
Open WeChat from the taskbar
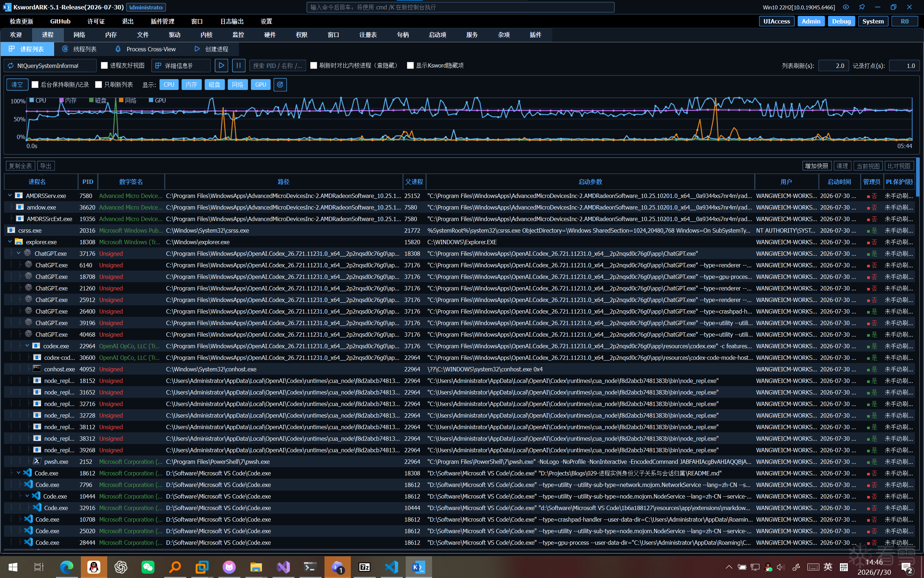148,567
